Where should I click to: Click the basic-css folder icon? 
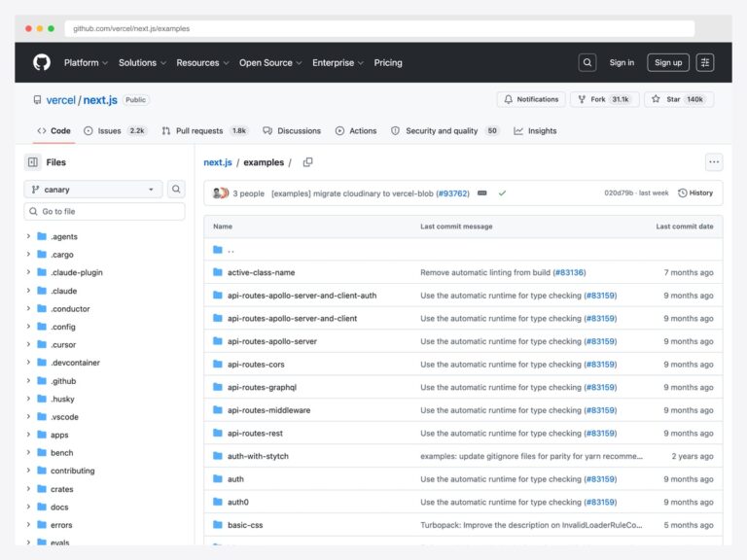coord(218,525)
